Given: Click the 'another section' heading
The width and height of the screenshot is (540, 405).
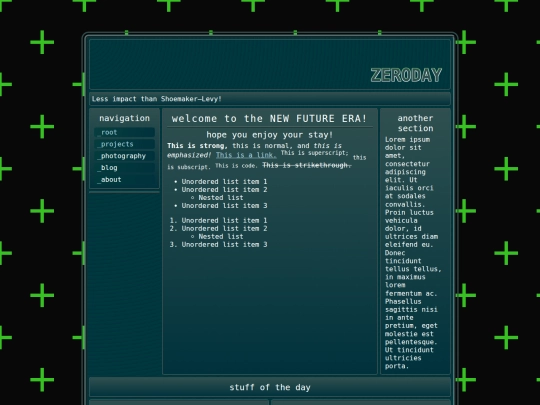Looking at the screenshot, I should pos(415,123).
